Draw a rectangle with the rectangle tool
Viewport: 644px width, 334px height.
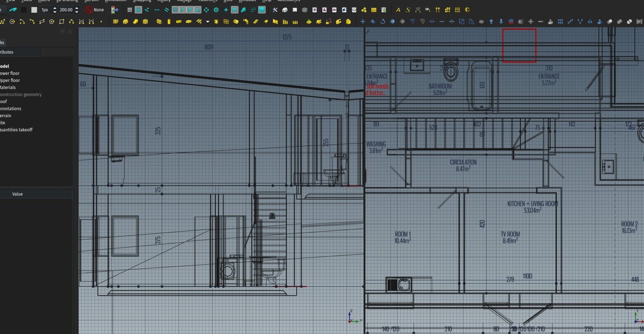(62, 21)
